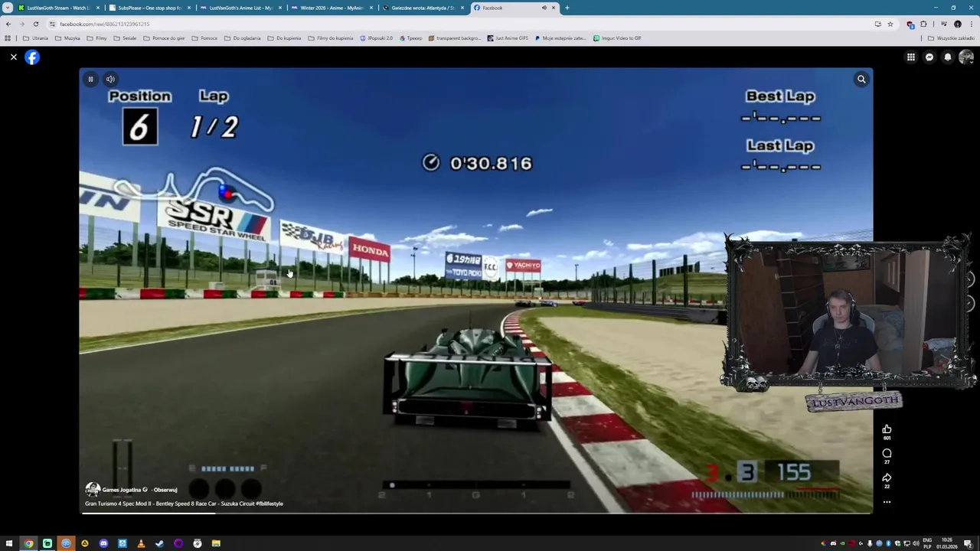Open the Ubrania bookmarks folder
The image size is (980, 551).
pos(36,37)
